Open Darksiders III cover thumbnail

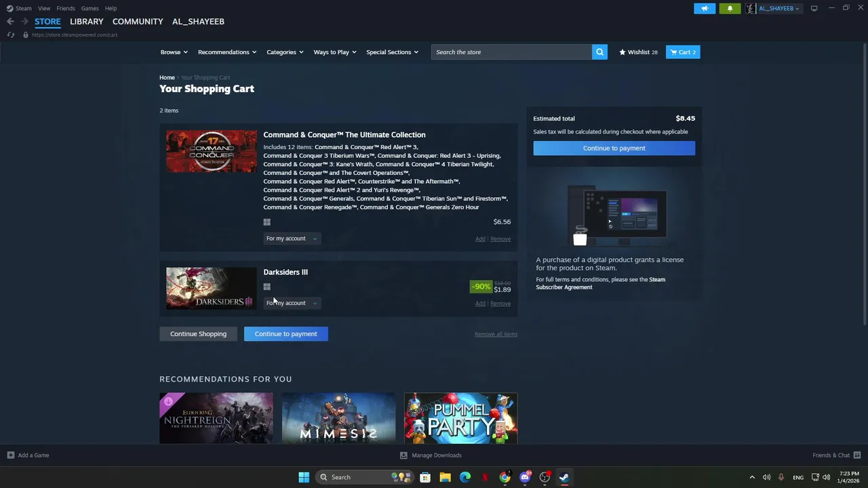pos(212,289)
